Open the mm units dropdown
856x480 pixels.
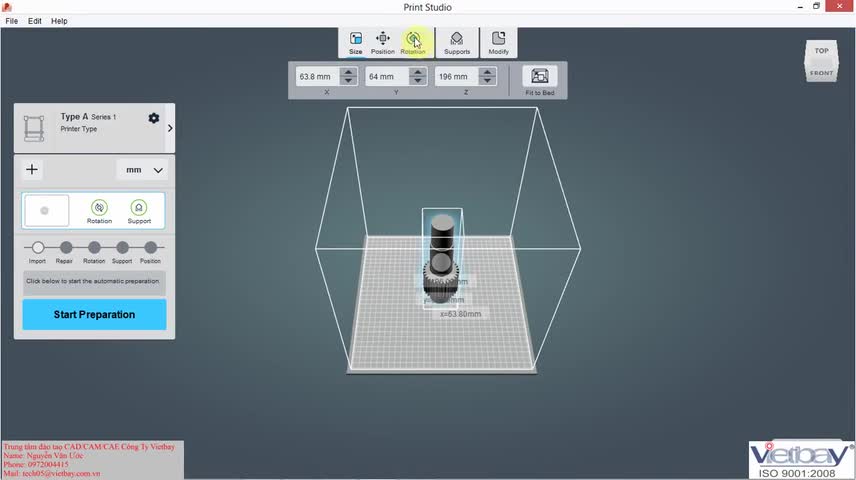143,170
